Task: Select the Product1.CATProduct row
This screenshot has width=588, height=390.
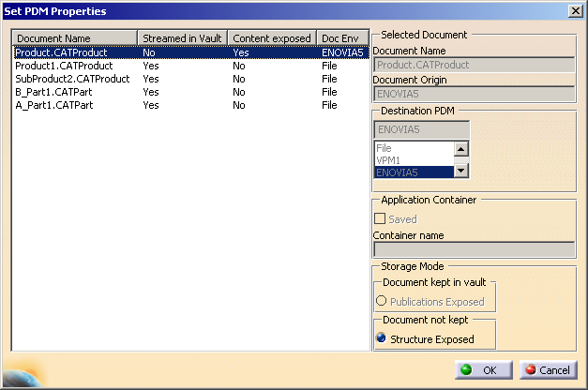Action: coord(65,67)
